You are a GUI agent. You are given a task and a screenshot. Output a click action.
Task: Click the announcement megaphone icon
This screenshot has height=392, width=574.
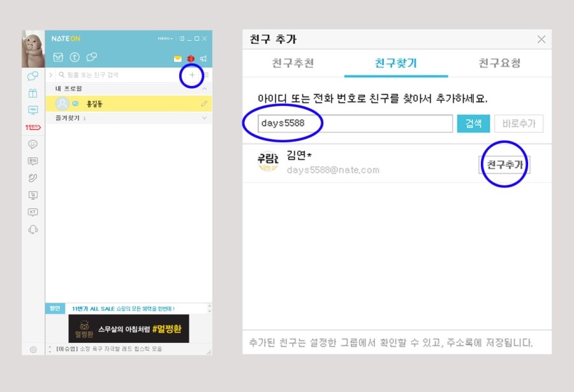tap(203, 58)
